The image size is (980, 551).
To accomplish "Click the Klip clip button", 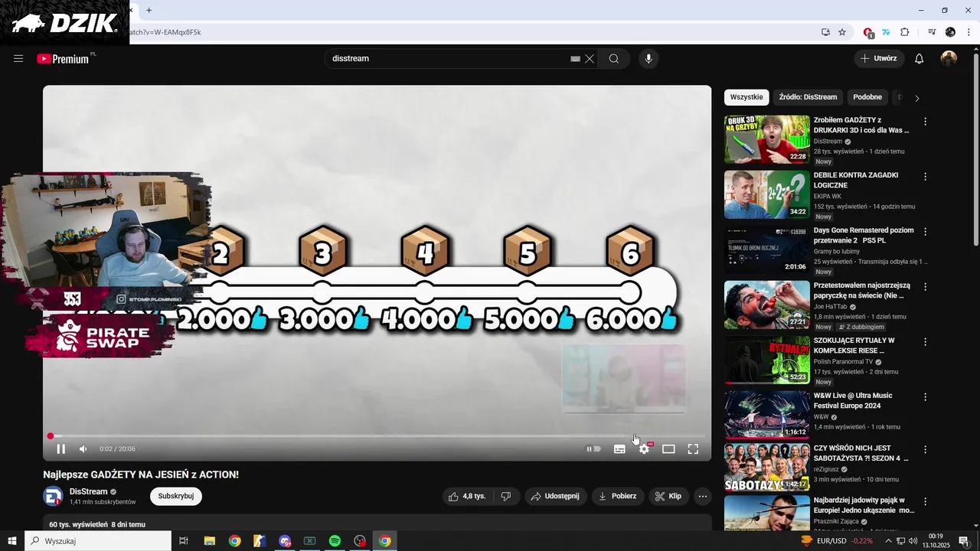I will coord(668,496).
